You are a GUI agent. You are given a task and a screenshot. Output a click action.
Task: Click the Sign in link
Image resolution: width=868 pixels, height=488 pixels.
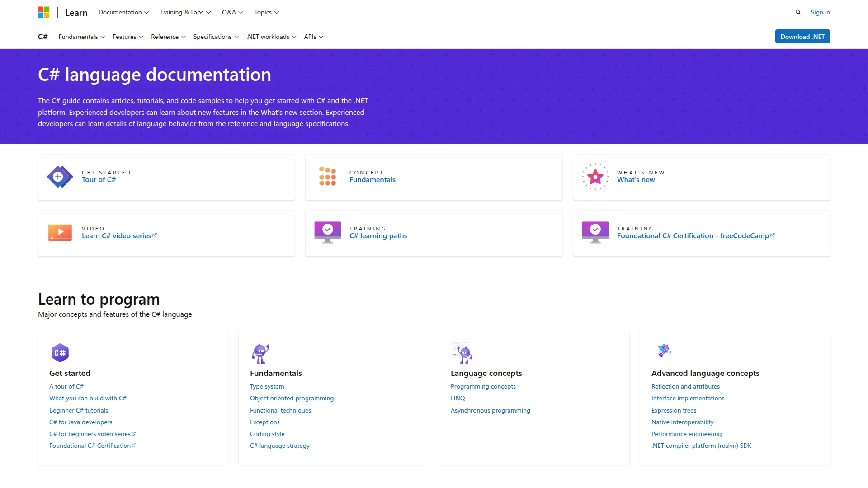coord(820,12)
